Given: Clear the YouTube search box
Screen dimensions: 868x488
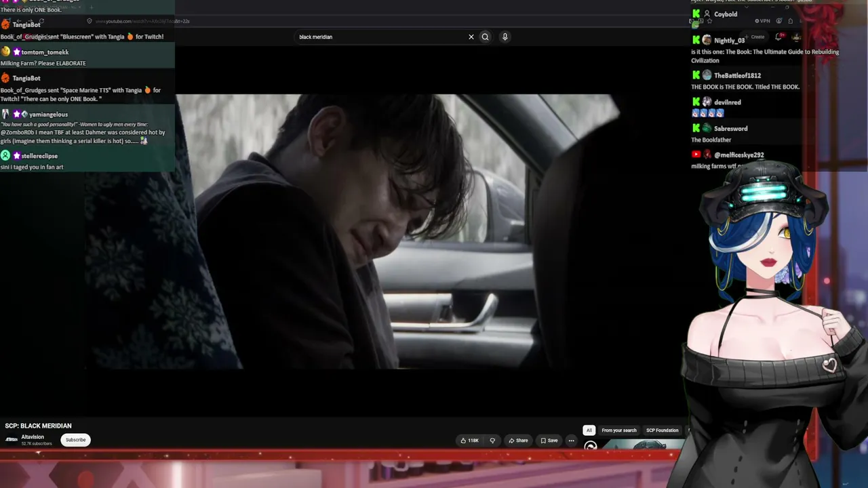Looking at the screenshot, I should (471, 37).
